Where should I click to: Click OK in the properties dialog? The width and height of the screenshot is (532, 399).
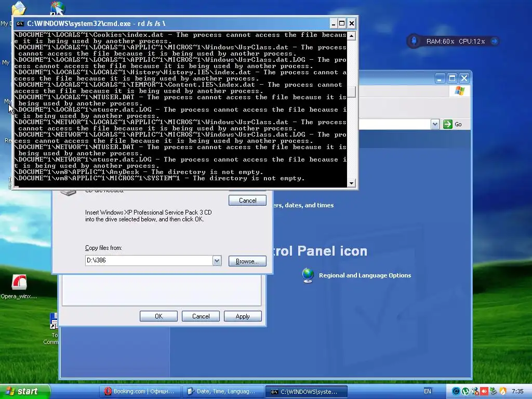click(x=158, y=316)
